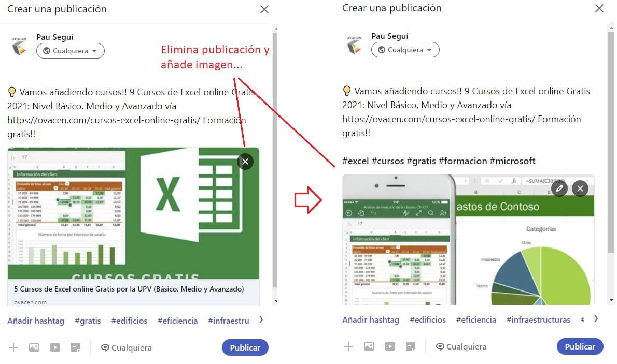This screenshot has width=617, height=364.
Task: Open the Cualquiera visibility dropdown in right dialog
Action: [x=405, y=50]
